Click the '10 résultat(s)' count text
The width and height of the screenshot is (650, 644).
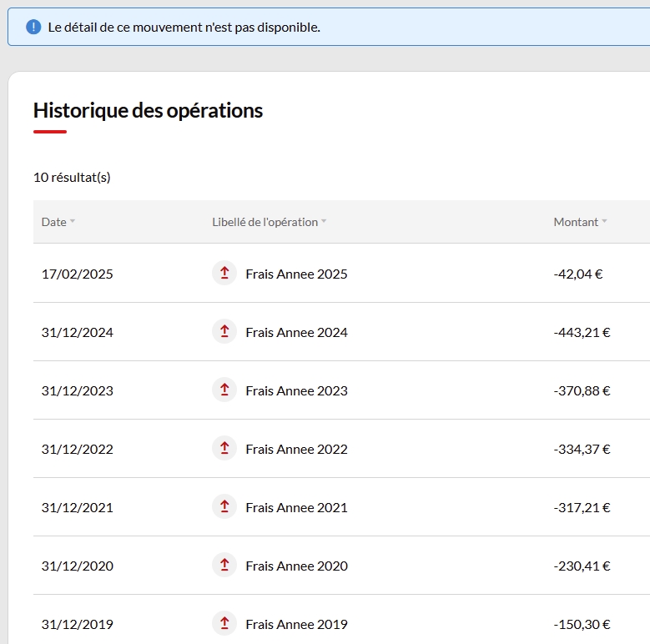[x=72, y=177]
